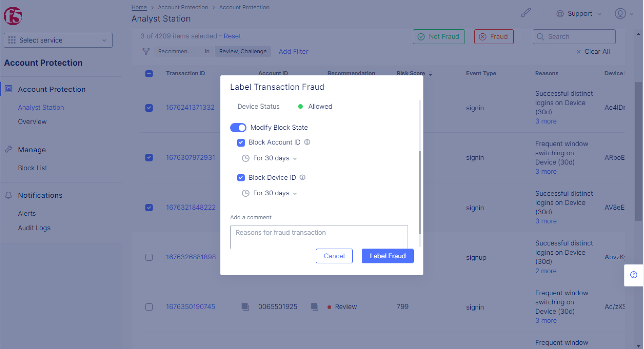
Task: Expand the Select service dropdown
Action: [x=58, y=40]
